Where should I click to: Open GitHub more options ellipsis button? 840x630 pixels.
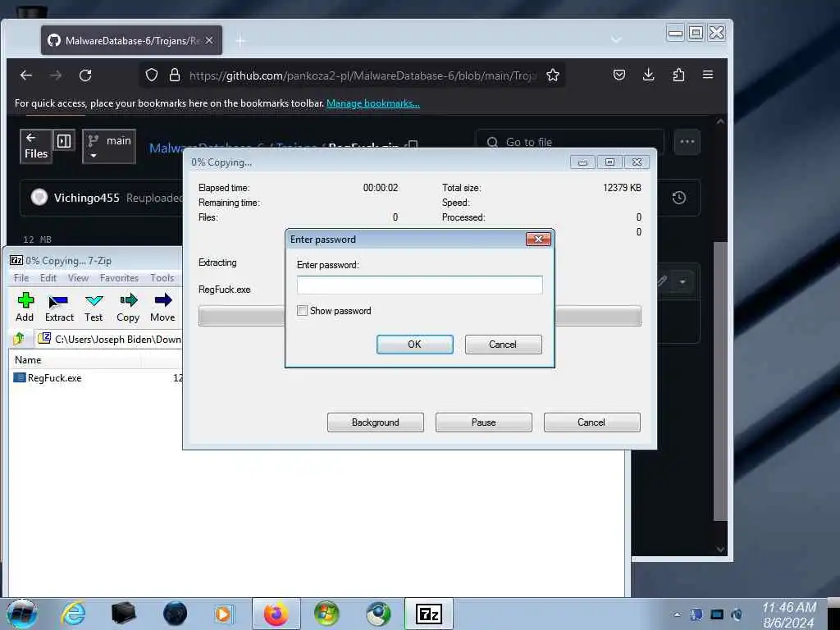pyautogui.click(x=687, y=142)
